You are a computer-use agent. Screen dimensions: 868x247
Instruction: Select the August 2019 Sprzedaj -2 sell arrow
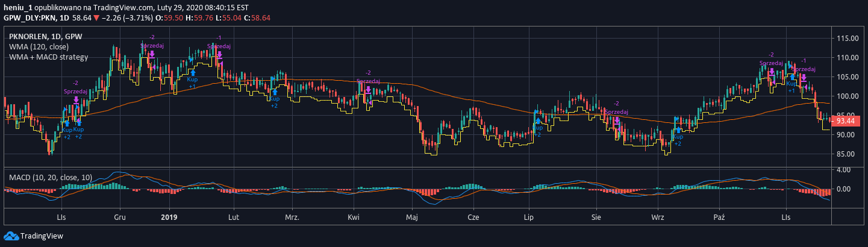click(616, 120)
